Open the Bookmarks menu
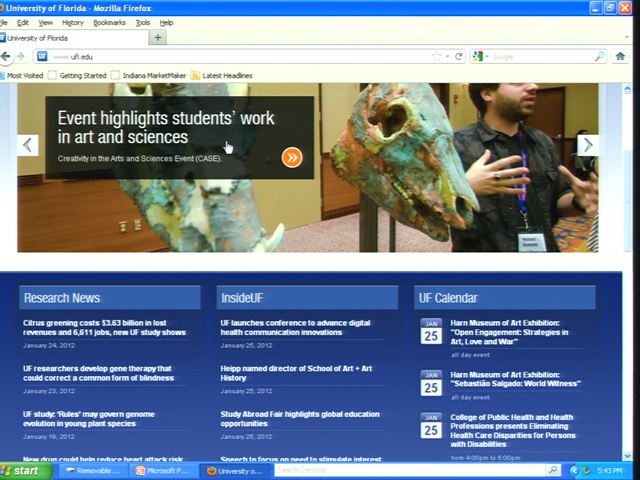The image size is (640, 480). point(109,23)
